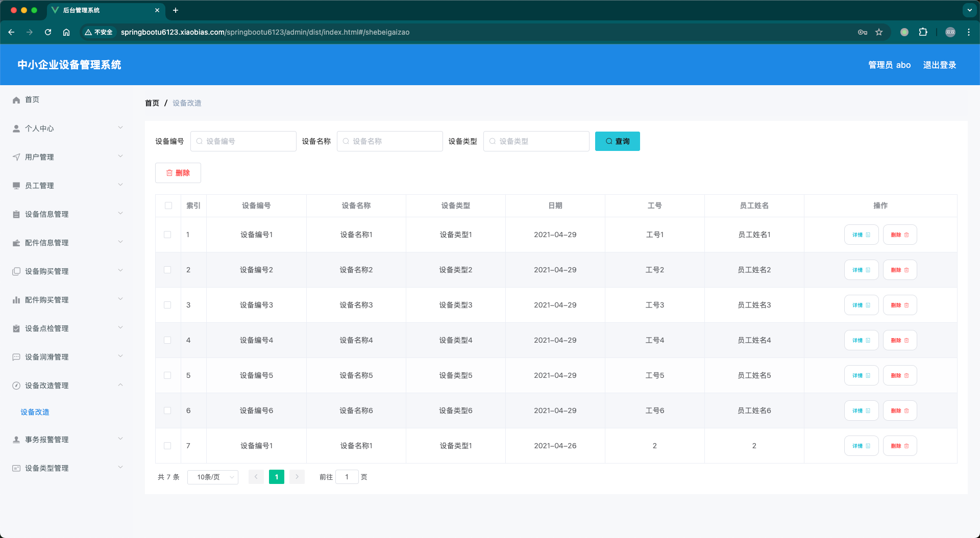Open the browser home page icon

point(66,32)
